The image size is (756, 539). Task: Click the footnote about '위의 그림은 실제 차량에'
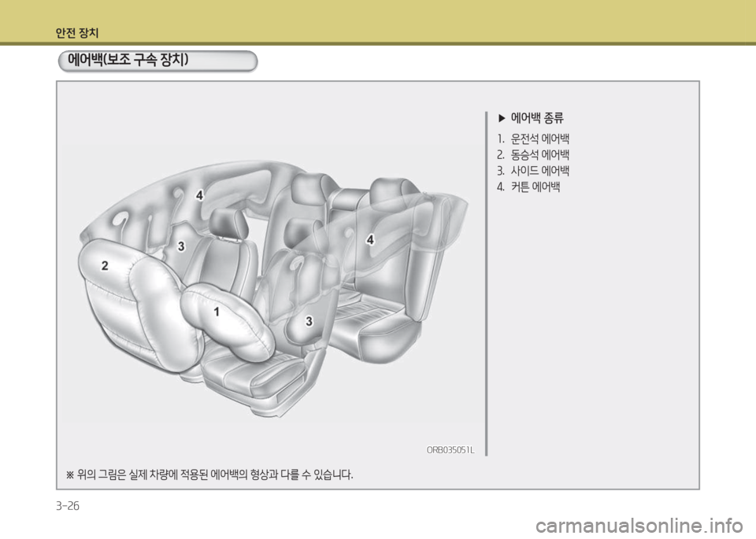click(209, 474)
